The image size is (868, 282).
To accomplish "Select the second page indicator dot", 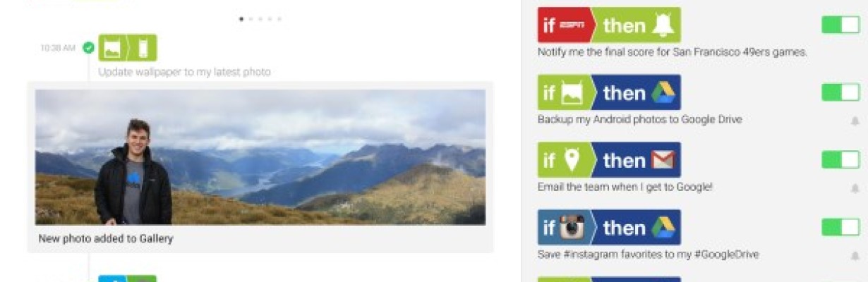I will click(x=251, y=19).
